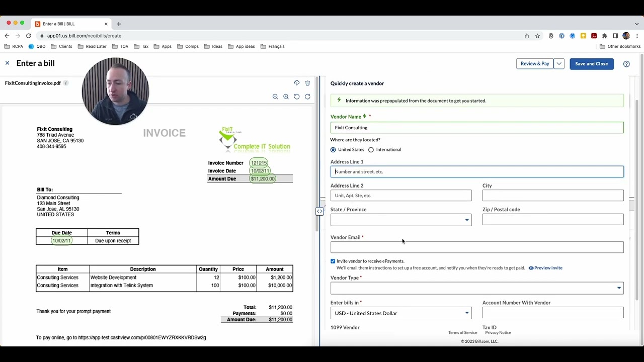Open the State / Province dropdown
Image resolution: width=644 pixels, height=362 pixels.
401,220
